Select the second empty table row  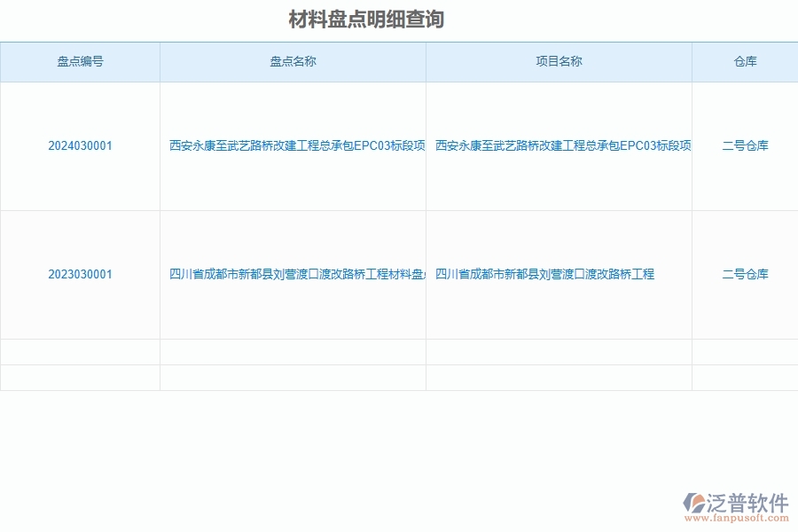pyautogui.click(x=399, y=376)
